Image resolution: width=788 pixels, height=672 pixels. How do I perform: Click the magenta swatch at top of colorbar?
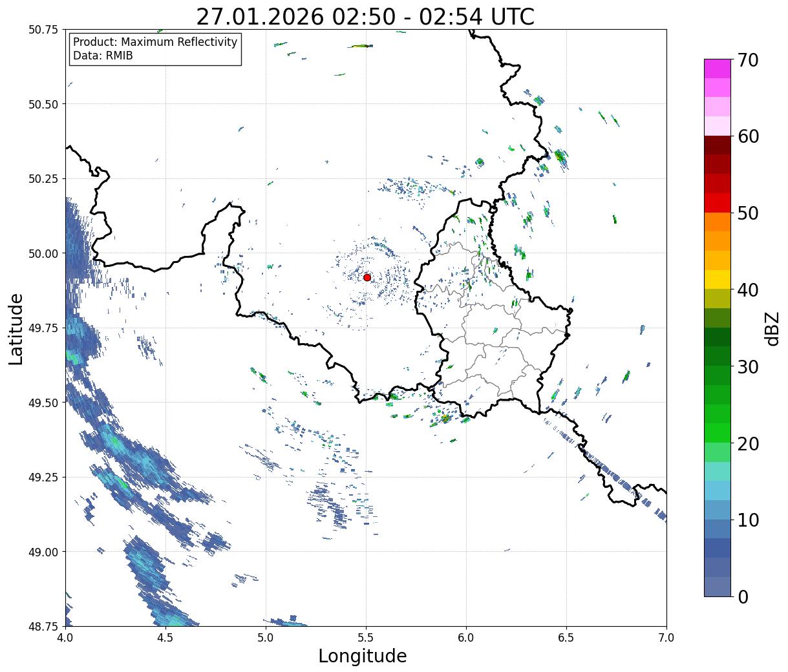(x=718, y=68)
